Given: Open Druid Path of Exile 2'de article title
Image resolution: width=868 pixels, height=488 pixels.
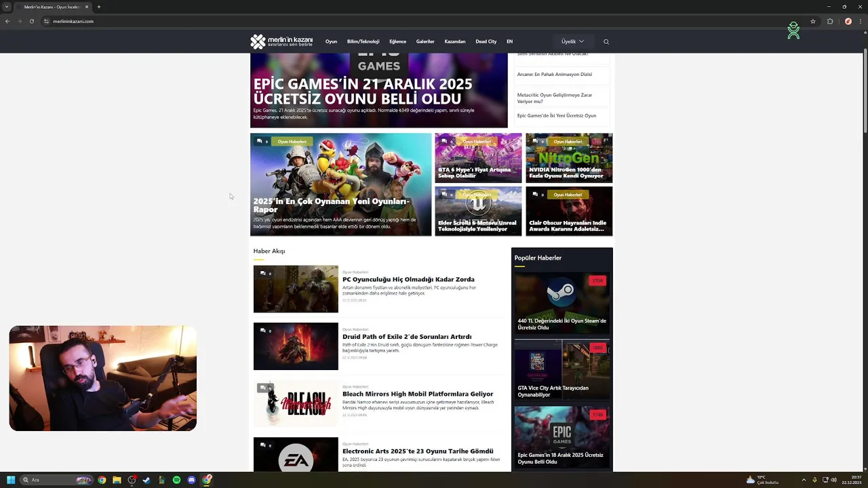Looking at the screenshot, I should (x=407, y=337).
